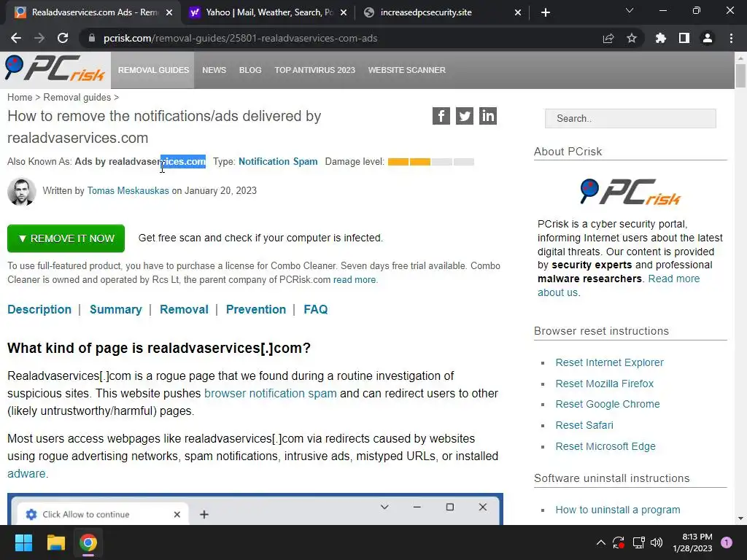Open the adware link
Viewport: 747px width, 560px height.
[x=26, y=473]
